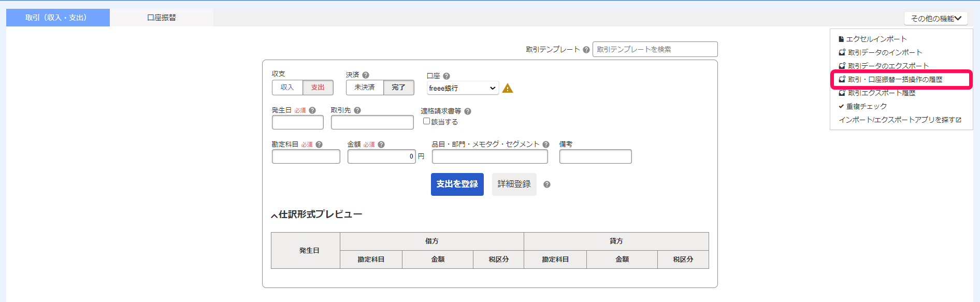Click help icon next to 決済 label
Viewport: 980px width, 302px height.
click(x=366, y=75)
